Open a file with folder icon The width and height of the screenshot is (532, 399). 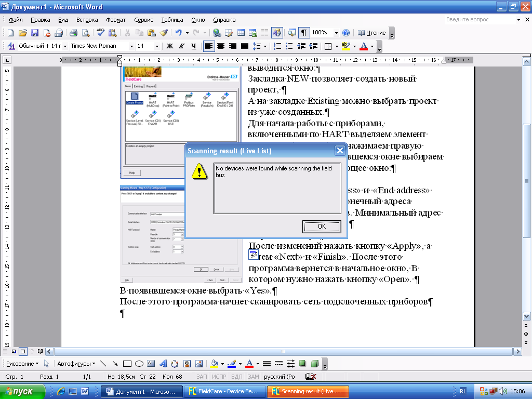tap(23, 33)
